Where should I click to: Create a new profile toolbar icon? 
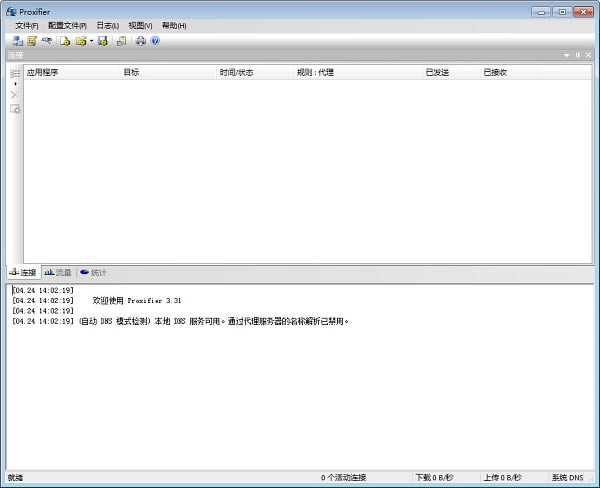click(65, 41)
